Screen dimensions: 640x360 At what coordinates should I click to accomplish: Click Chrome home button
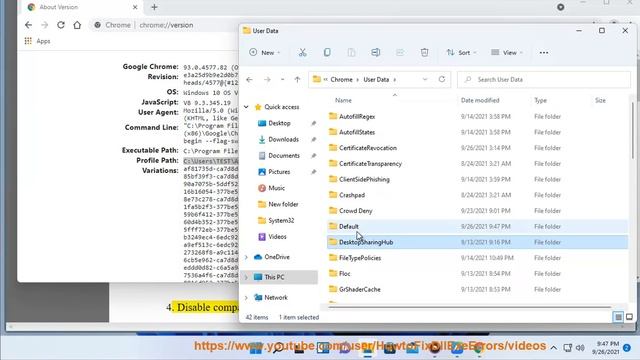[x=77, y=25]
